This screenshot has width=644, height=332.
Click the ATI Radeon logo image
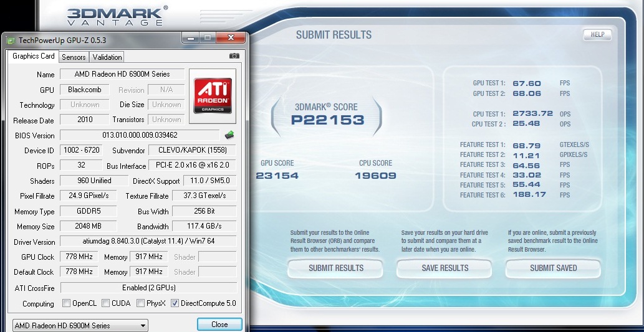click(213, 96)
